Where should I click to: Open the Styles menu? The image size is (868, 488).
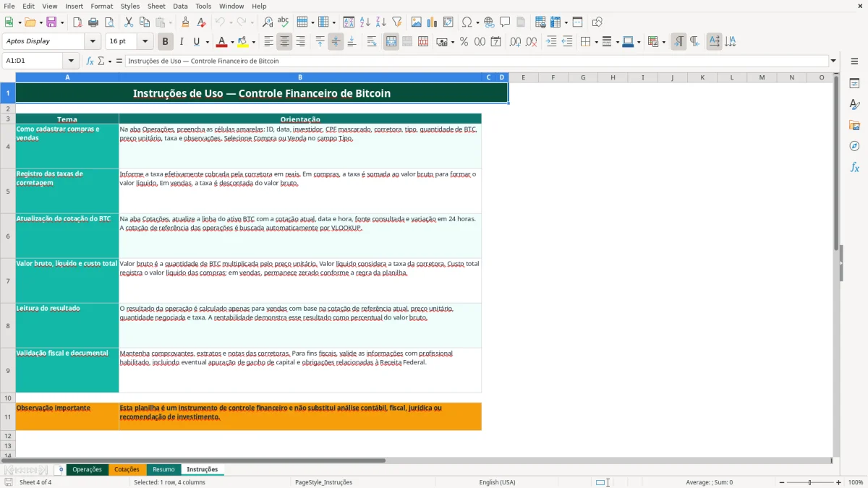point(130,6)
